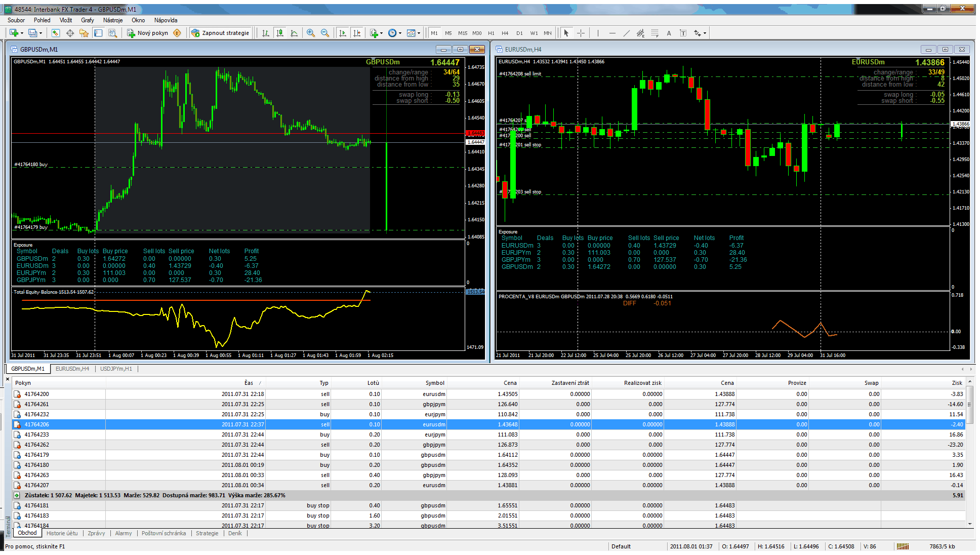Click the Templates icon
The width and height of the screenshot is (980, 555).
[411, 33]
